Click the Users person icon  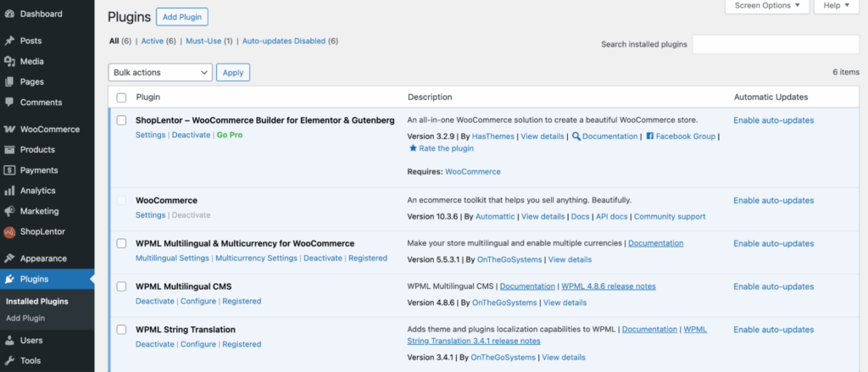click(x=8, y=341)
